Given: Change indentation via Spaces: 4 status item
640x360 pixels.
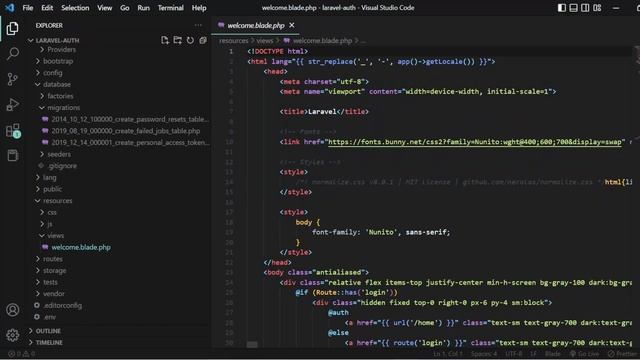Looking at the screenshot, I should pos(484,354).
